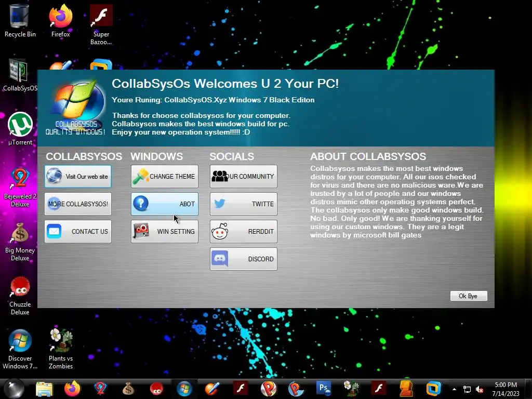Open the Recycle Bin desktop icon

point(20,21)
